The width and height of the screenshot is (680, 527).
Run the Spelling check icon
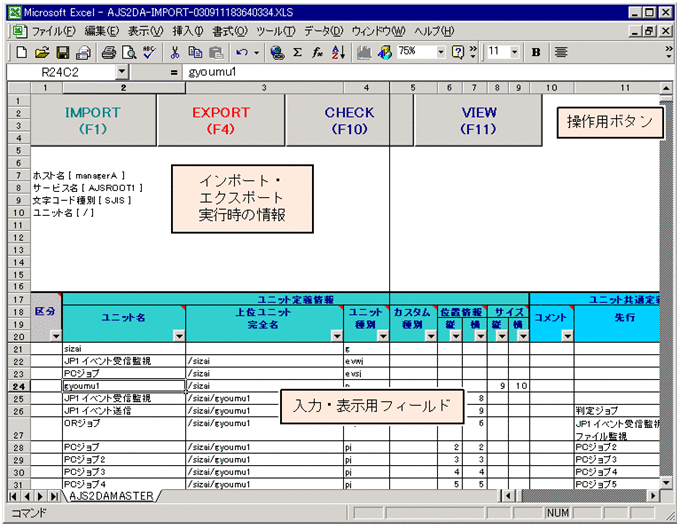click(x=150, y=52)
